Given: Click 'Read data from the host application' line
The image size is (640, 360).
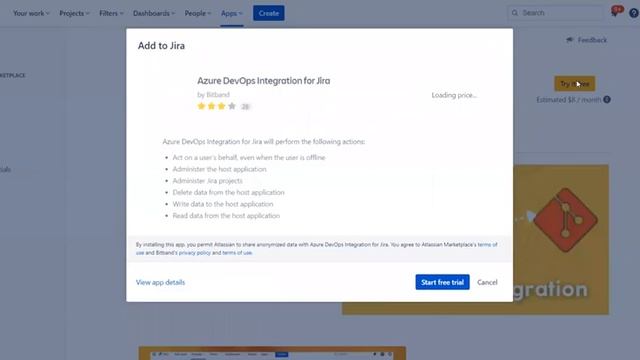Looking at the screenshot, I should click(x=226, y=216).
